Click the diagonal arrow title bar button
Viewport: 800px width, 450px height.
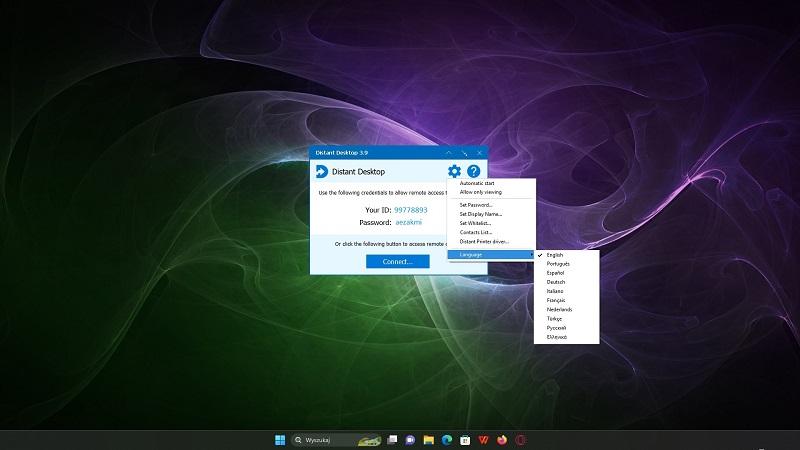[464, 153]
